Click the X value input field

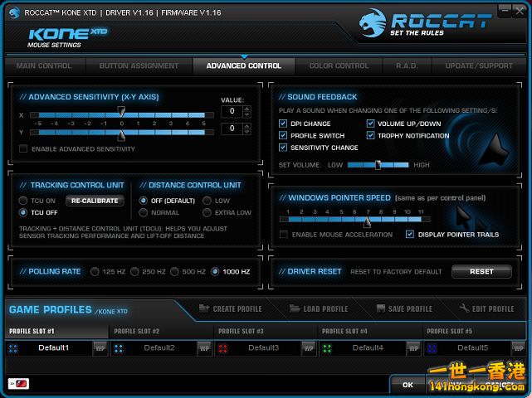tap(232, 111)
